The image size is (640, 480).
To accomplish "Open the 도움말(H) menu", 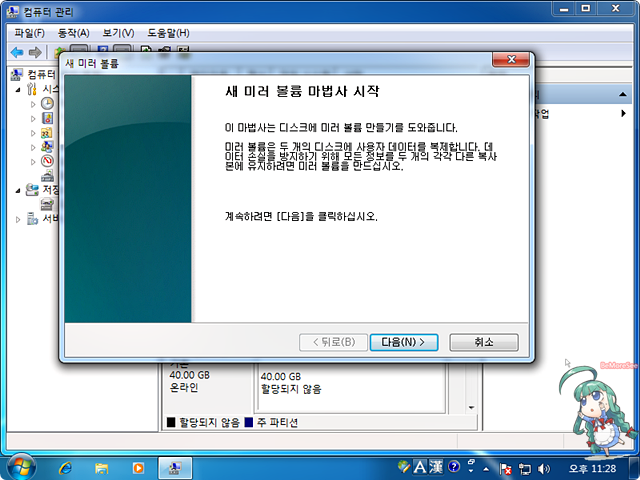I will [168, 33].
